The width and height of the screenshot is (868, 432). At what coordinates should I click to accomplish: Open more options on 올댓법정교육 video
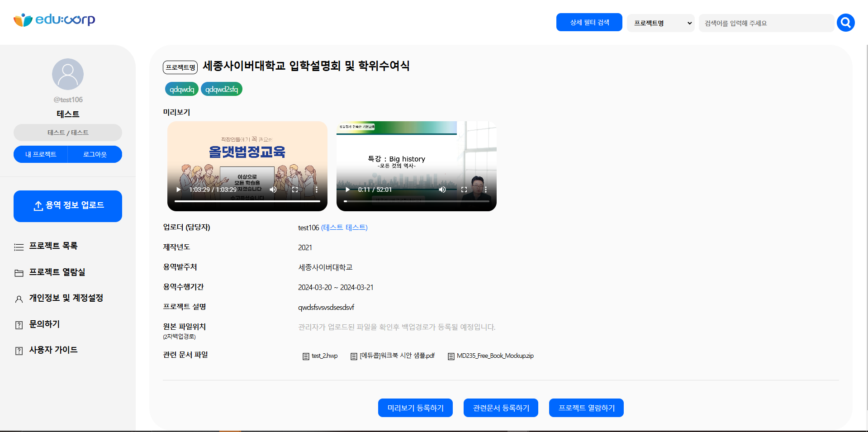pyautogui.click(x=317, y=190)
